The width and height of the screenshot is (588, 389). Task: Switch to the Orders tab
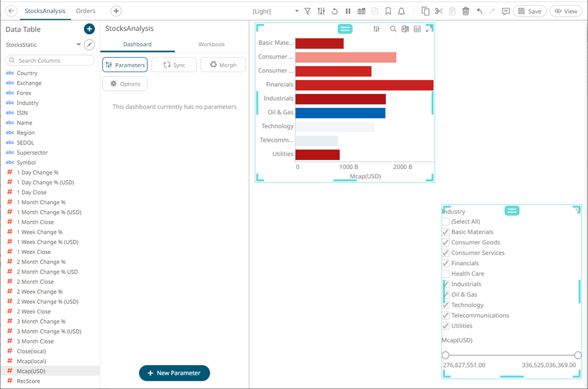coord(86,11)
